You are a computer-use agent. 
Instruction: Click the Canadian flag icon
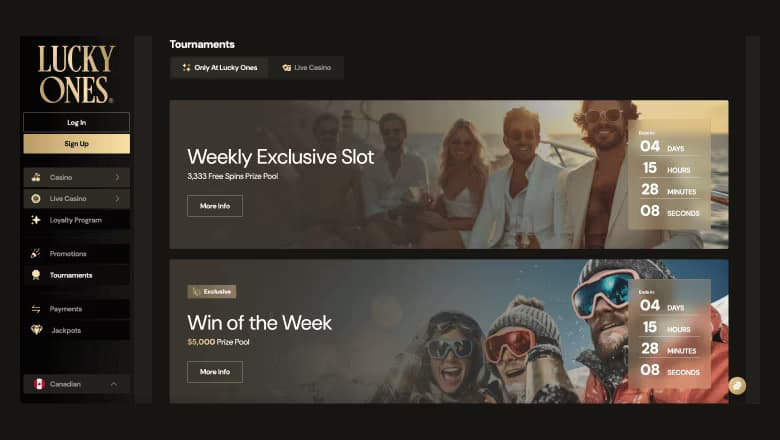click(39, 384)
